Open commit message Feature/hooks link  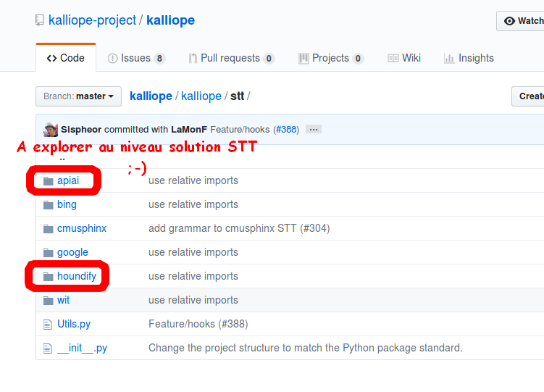point(240,130)
